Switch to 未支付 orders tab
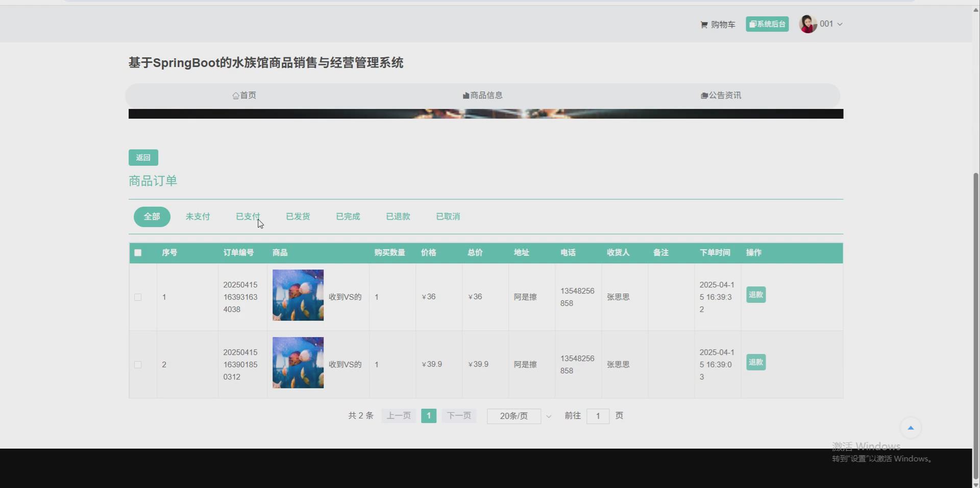Viewport: 980px width, 488px height. [x=198, y=216]
